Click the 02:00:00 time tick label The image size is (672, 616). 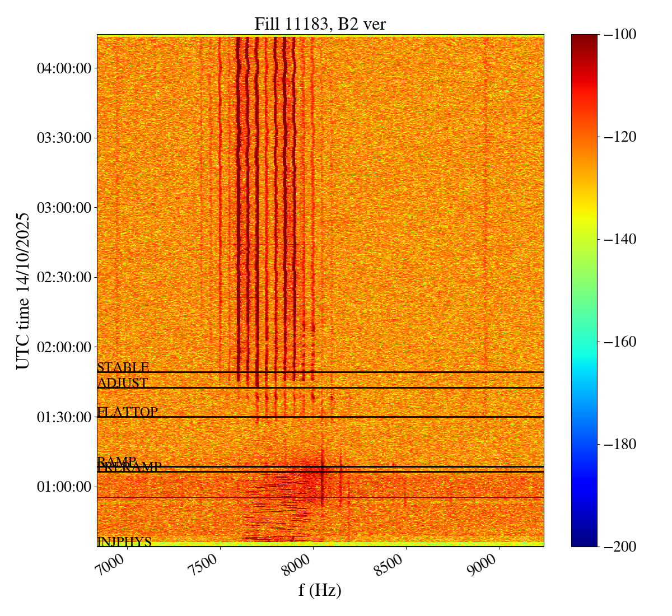pos(64,347)
